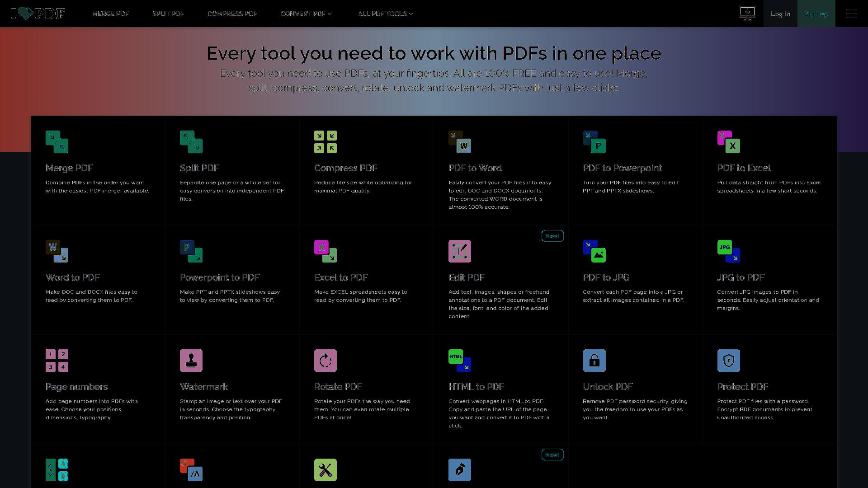Open the Edit PDF card title
This screenshot has width=868, height=488.
pos(467,277)
